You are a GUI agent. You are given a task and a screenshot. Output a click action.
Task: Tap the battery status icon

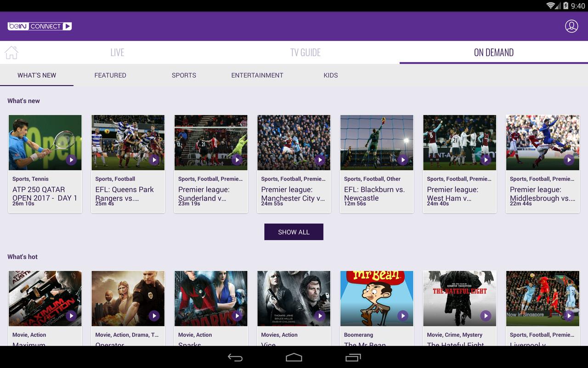click(x=565, y=6)
